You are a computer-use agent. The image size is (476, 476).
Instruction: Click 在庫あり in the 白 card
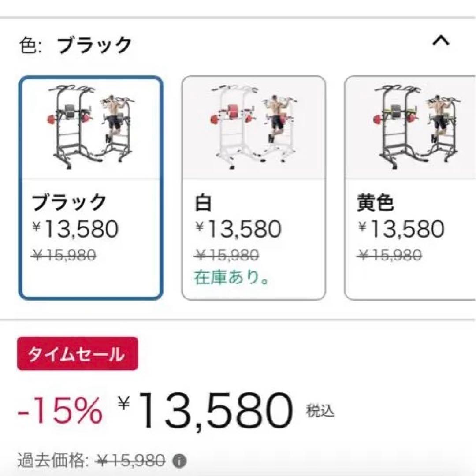pos(232,278)
